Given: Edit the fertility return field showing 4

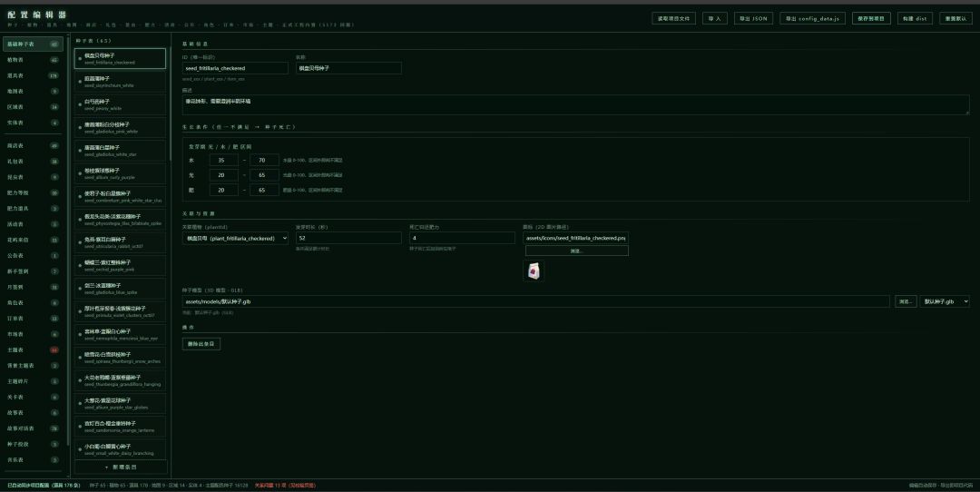Looking at the screenshot, I should pos(462,238).
